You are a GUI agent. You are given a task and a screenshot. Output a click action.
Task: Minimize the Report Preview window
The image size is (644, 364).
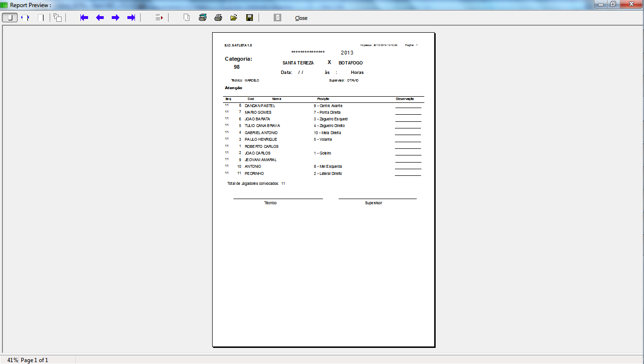pyautogui.click(x=601, y=4)
